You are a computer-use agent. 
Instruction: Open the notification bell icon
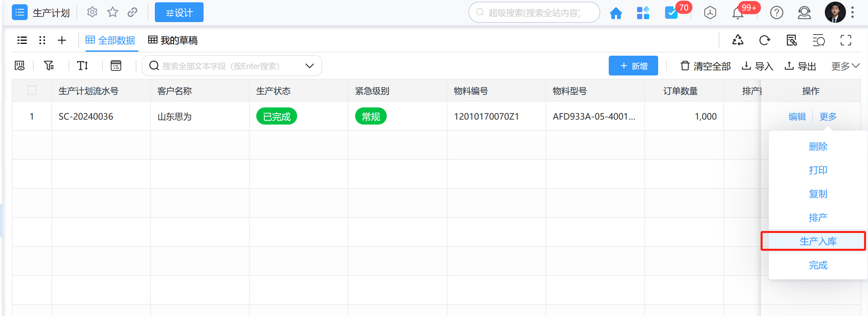[737, 13]
